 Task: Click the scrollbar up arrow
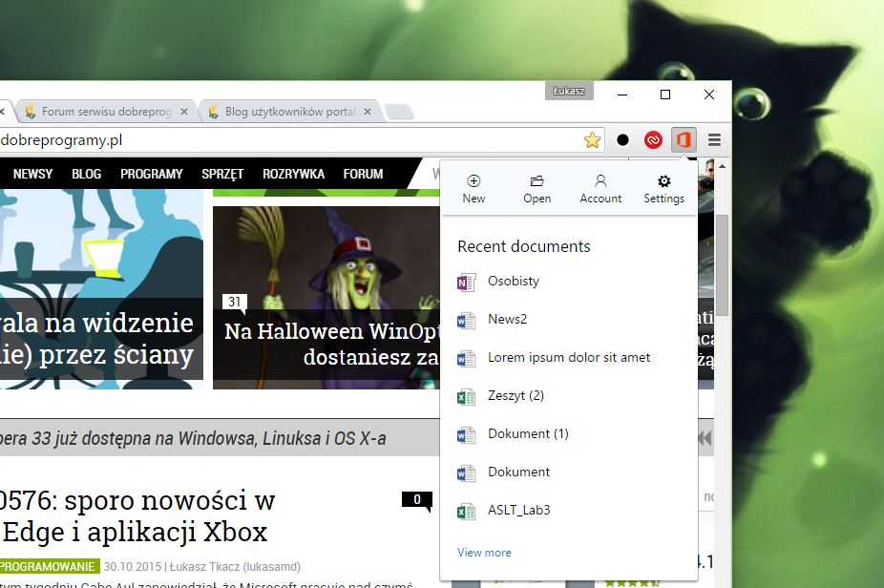723,166
